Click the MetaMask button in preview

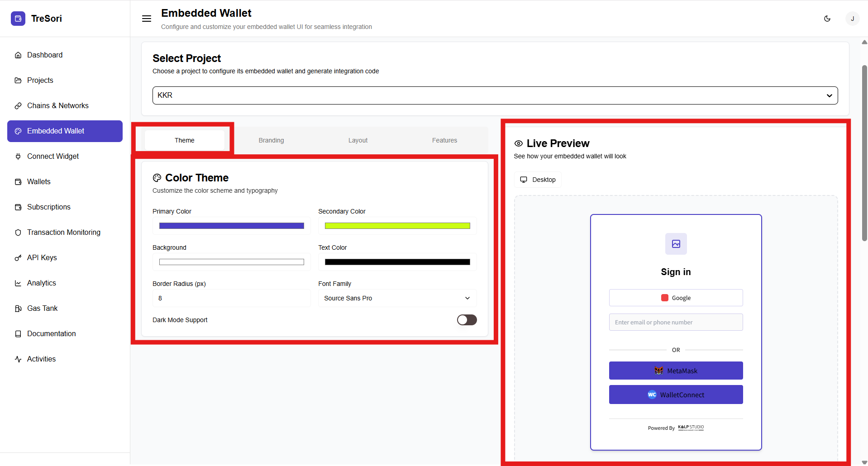click(676, 371)
